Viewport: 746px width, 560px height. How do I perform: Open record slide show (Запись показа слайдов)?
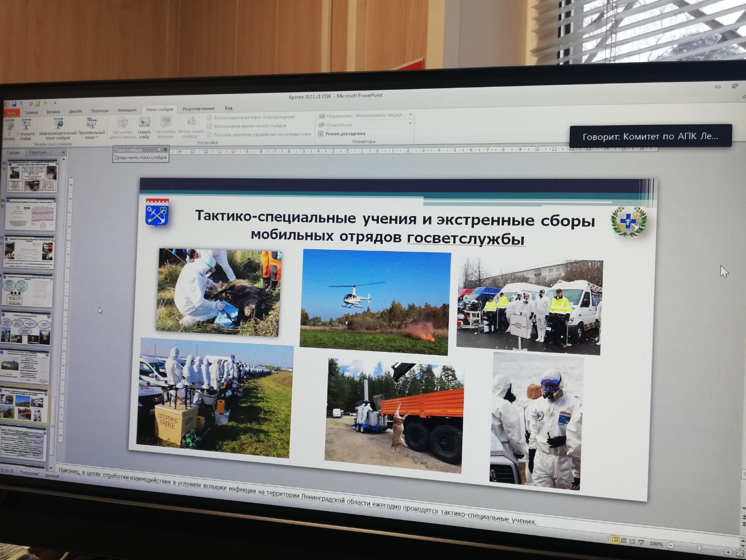click(191, 127)
